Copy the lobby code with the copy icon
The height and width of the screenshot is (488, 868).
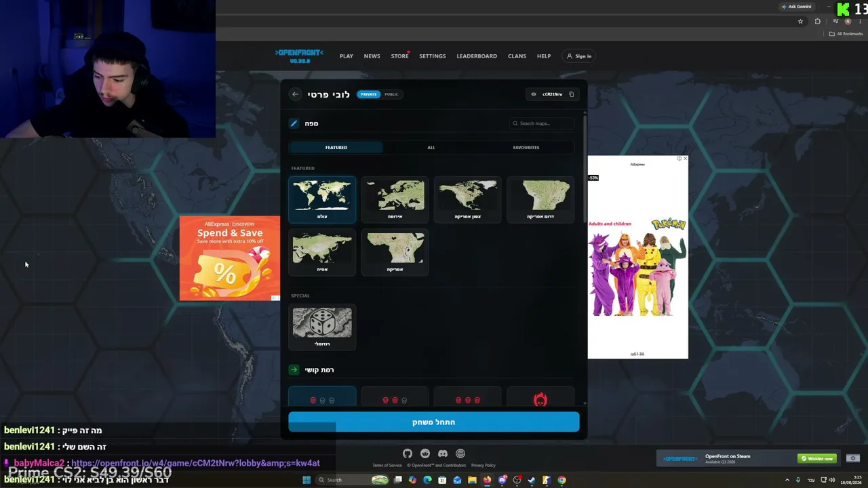pyautogui.click(x=572, y=94)
